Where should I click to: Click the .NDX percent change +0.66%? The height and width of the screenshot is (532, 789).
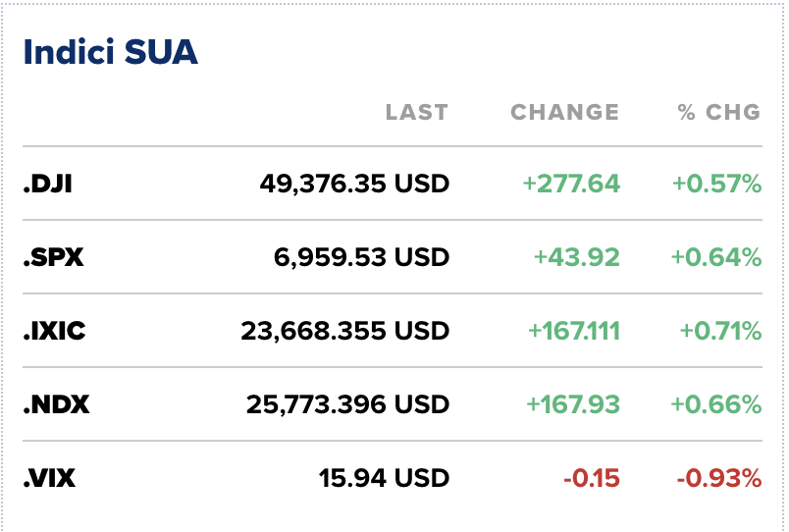click(x=717, y=404)
